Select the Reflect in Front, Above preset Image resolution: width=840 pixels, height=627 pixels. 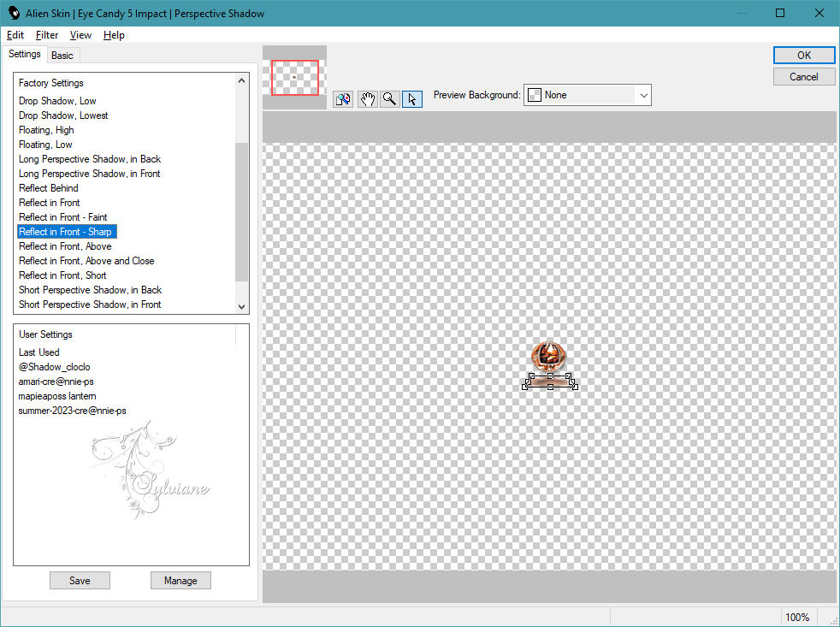[x=65, y=246]
